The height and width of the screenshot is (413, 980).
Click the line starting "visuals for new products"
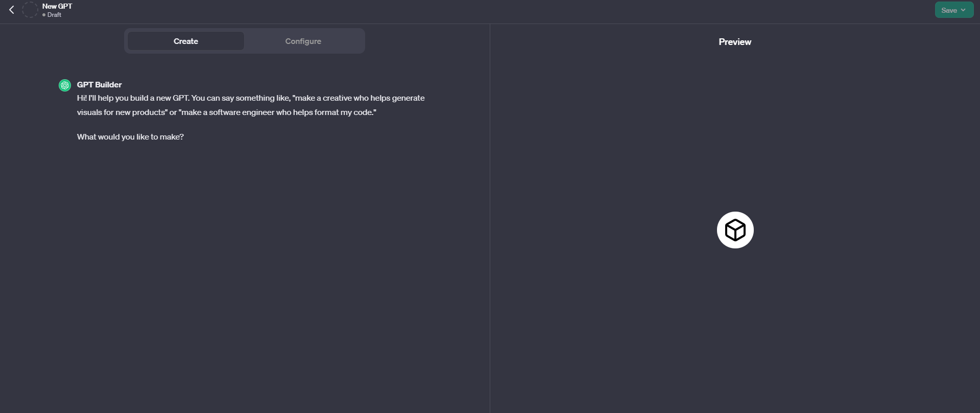point(227,112)
